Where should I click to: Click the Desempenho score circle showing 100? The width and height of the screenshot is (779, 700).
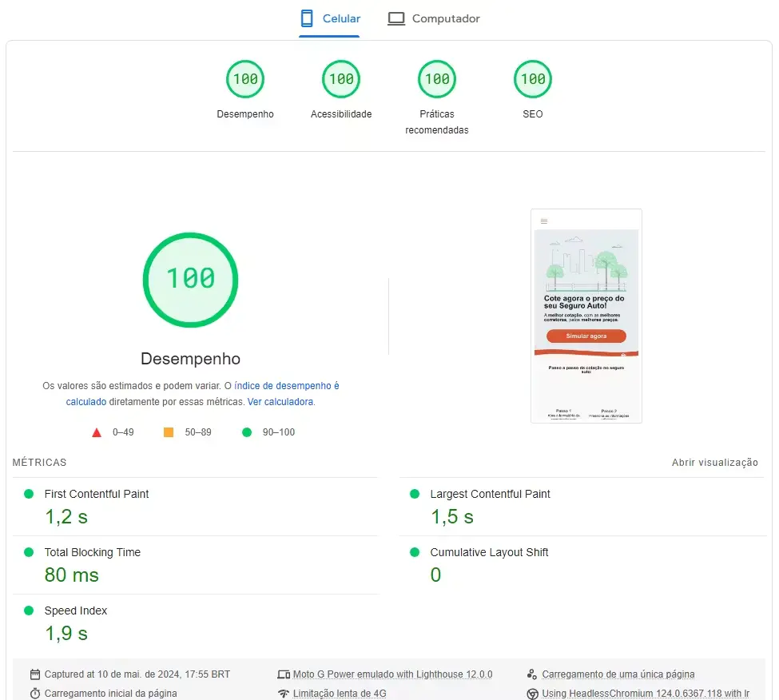(x=245, y=79)
